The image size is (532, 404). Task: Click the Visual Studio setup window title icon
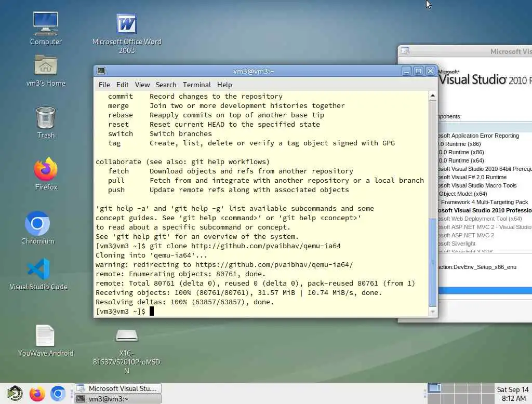tap(405, 51)
